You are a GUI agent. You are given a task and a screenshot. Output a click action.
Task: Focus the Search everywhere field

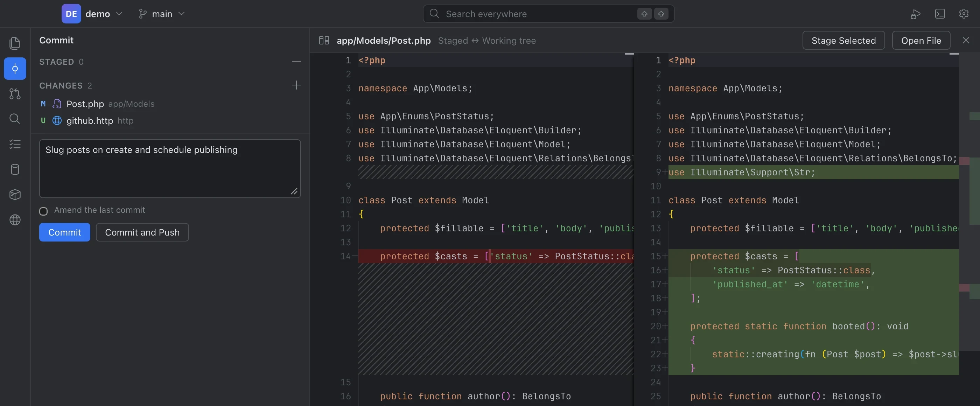coord(548,14)
